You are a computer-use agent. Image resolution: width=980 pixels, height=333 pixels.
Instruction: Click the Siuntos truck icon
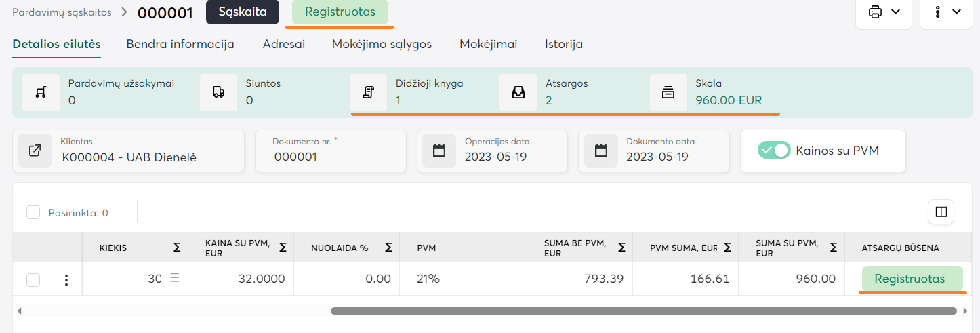click(x=218, y=92)
